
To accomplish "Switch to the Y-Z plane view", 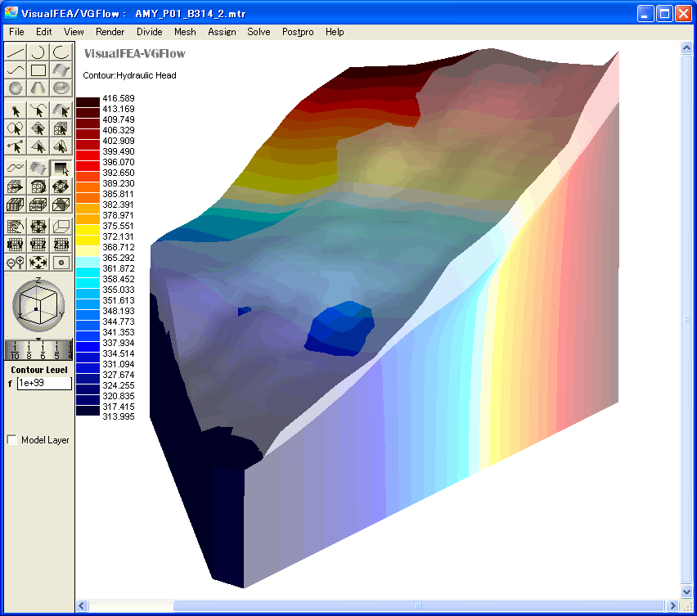I will click(38, 244).
